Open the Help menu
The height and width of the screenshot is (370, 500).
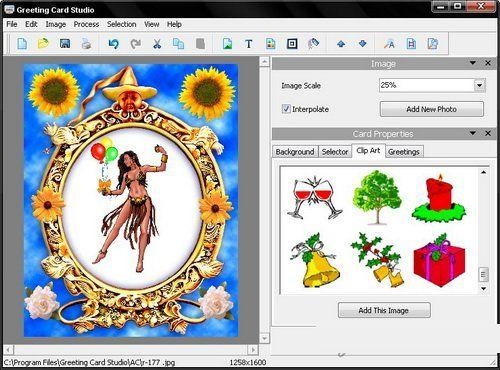174,24
